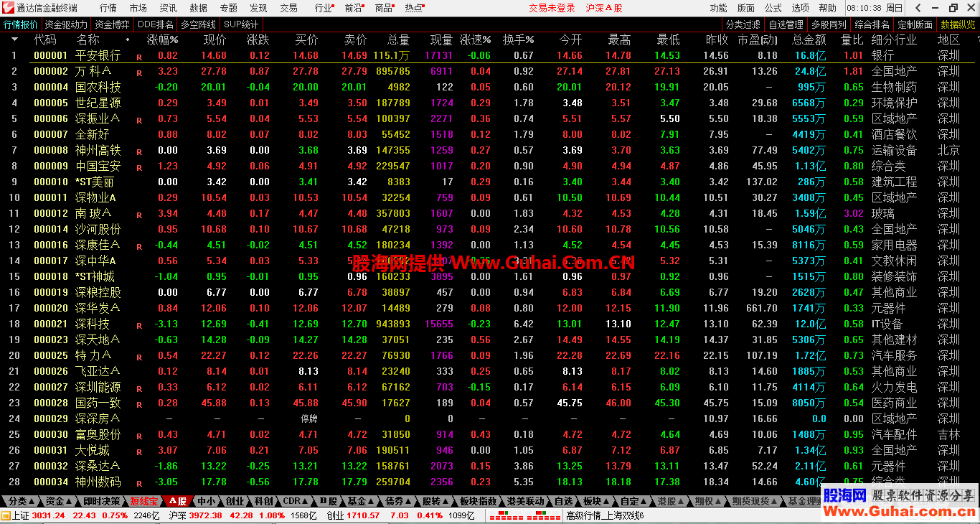Select the 板块指数 bottom tab
Screen dimensions: 980x524
pos(479,501)
